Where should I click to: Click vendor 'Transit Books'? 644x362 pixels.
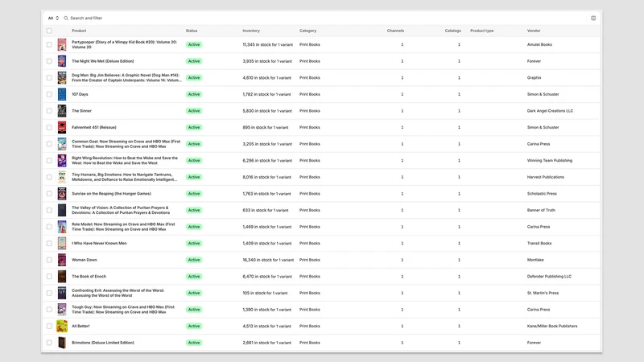[539, 244]
